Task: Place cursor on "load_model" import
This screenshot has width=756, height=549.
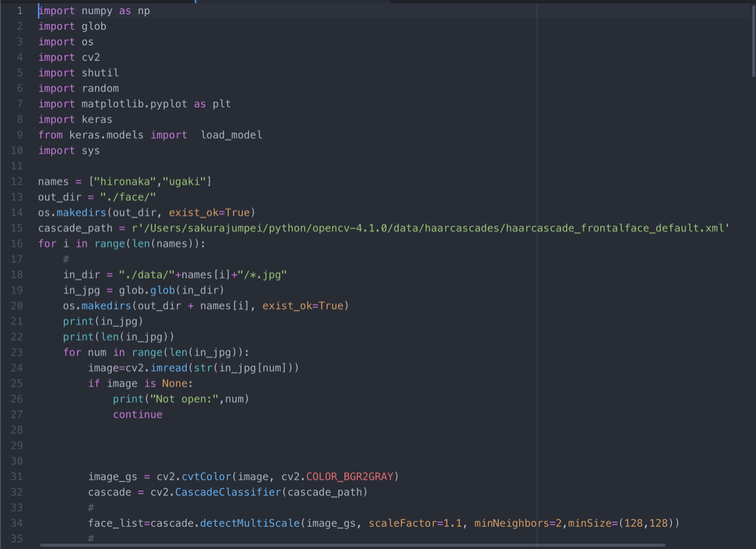Action: click(231, 135)
